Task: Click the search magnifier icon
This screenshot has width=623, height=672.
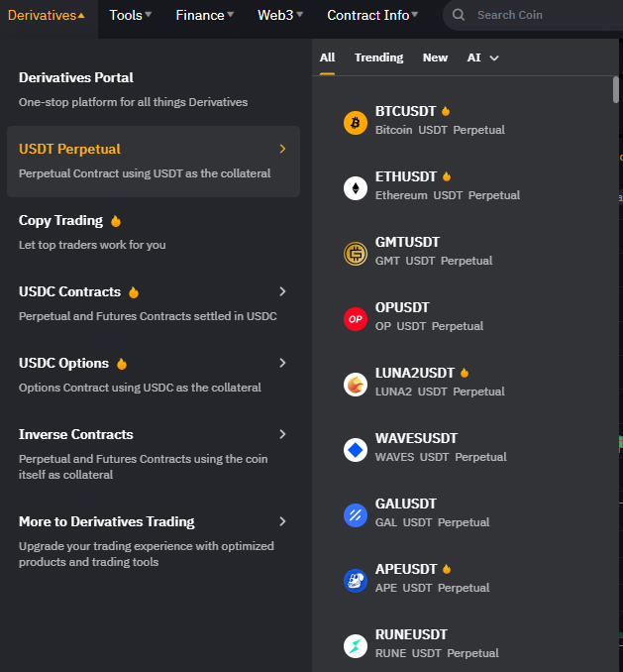Action: point(459,15)
